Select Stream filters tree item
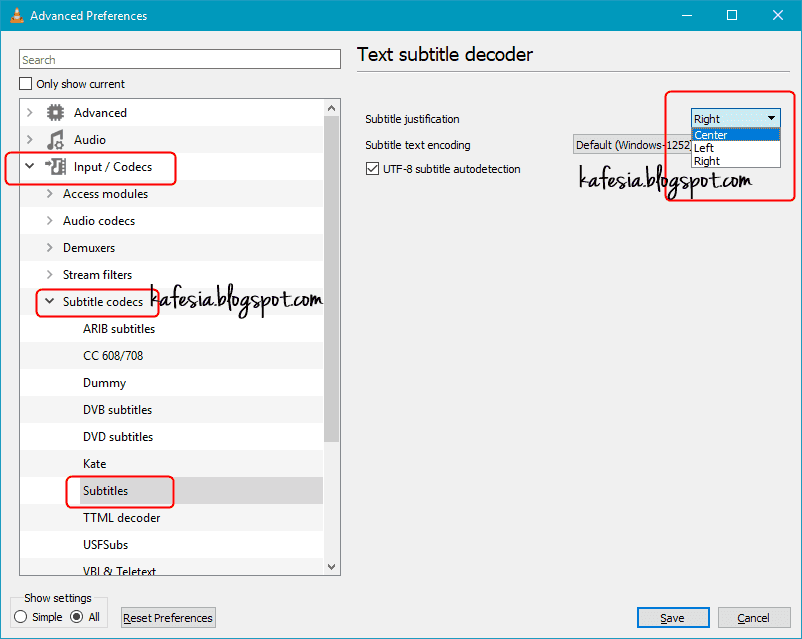This screenshot has height=639, width=802. 97,275
